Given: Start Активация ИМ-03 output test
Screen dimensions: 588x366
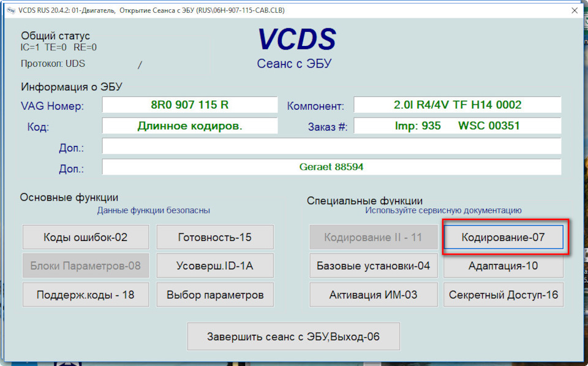Looking at the screenshot, I should pos(374,294).
